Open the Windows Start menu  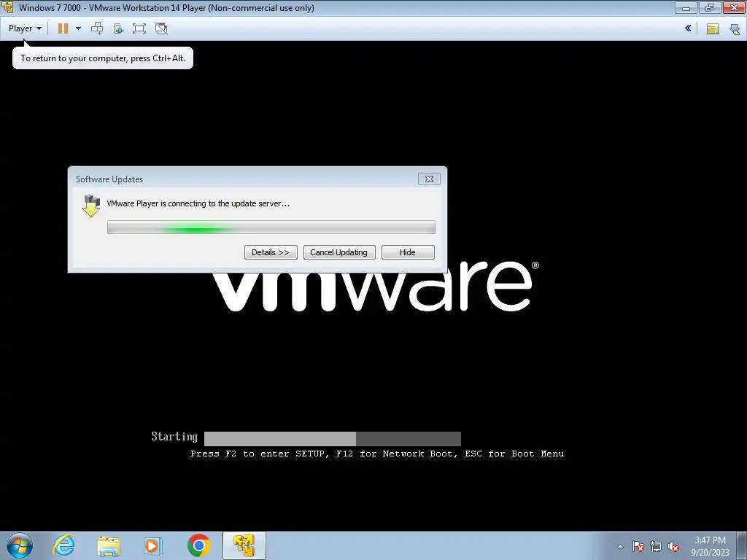[x=19, y=545]
